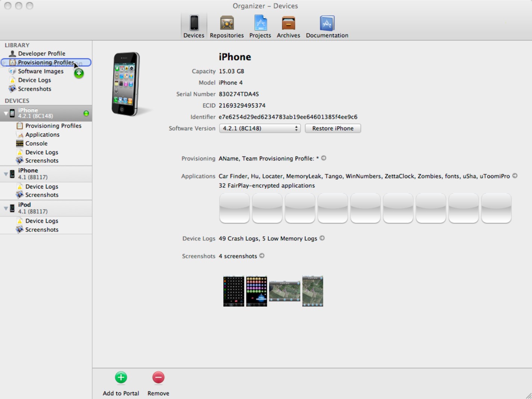Open the Projects toolbar icon
Viewport: 532px width, 399px height.
click(260, 26)
